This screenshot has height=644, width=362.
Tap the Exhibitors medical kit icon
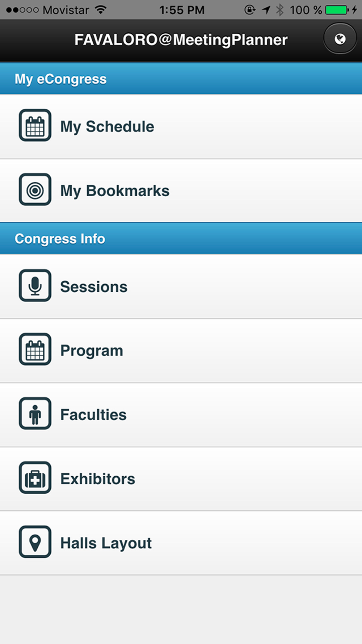click(x=35, y=477)
